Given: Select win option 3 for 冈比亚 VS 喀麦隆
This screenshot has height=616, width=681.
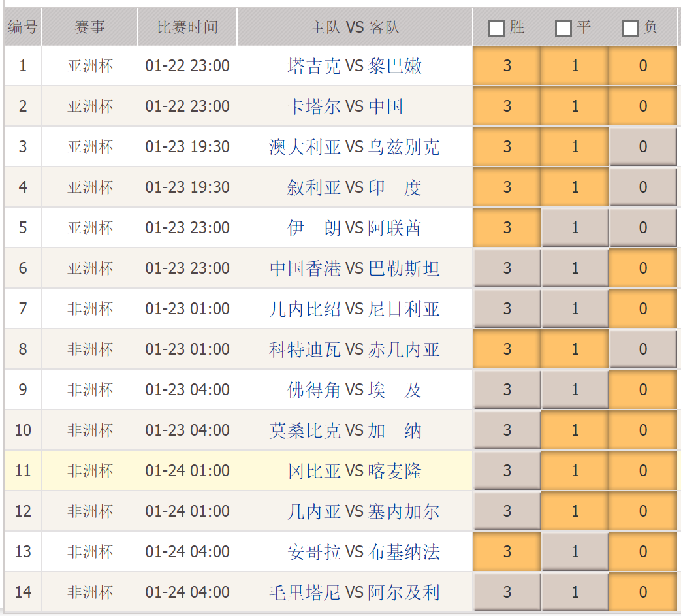Looking at the screenshot, I should pyautogui.click(x=507, y=470).
